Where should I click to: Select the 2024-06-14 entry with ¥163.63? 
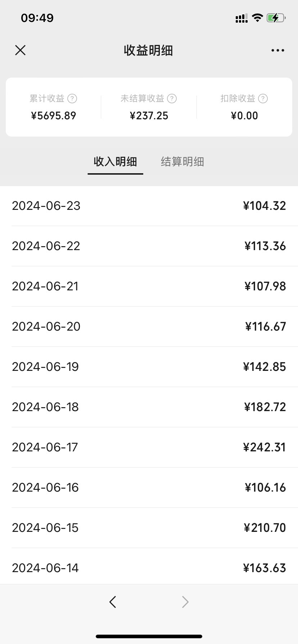coord(149,568)
